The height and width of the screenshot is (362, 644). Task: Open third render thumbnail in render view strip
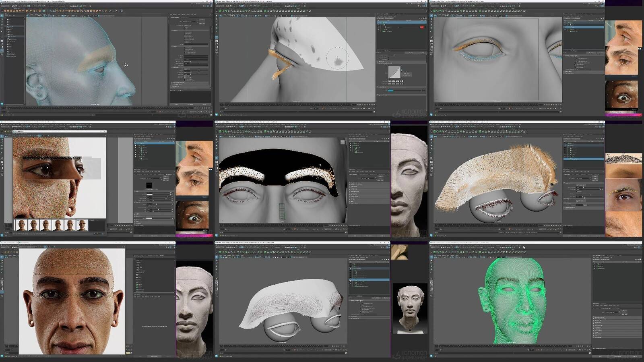pos(46,225)
